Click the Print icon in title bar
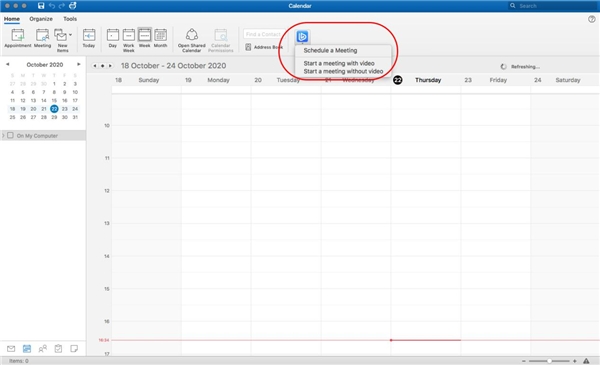Image resolution: width=600 pixels, height=365 pixels. 73,5
